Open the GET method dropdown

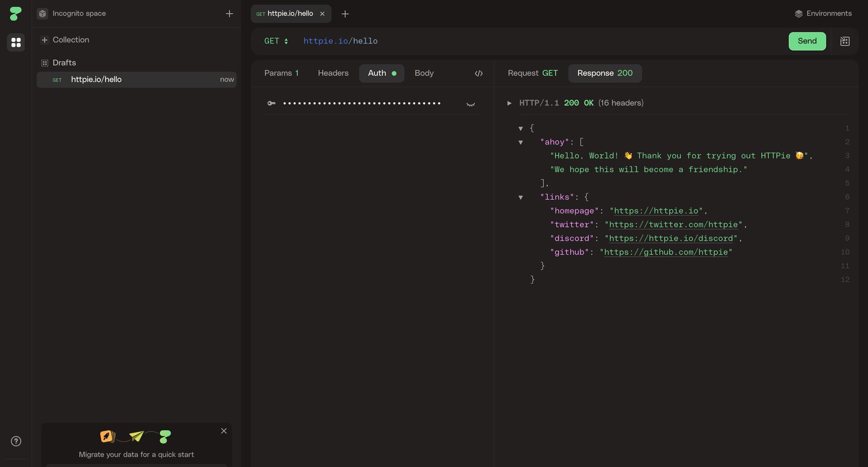tap(276, 41)
